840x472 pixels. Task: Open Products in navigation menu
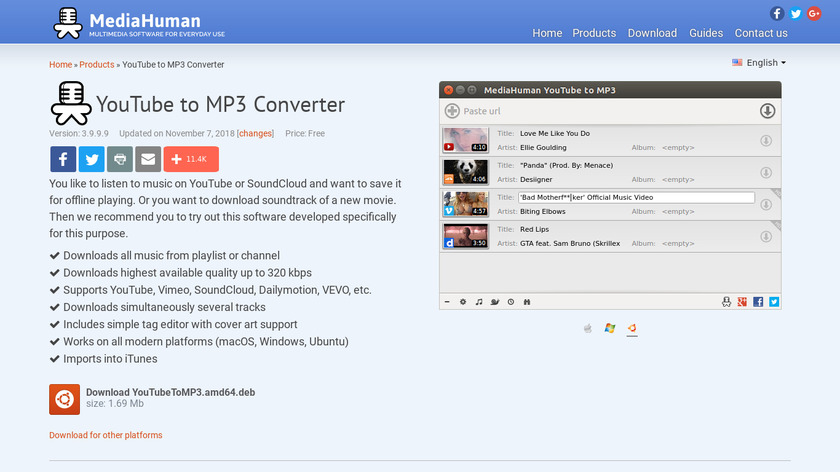(x=594, y=33)
